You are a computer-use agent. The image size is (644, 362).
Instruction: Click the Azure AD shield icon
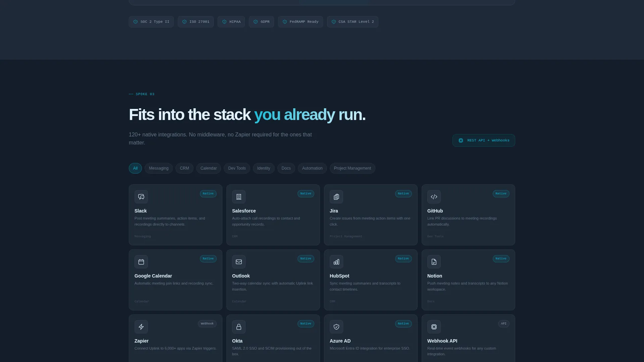(x=336, y=327)
